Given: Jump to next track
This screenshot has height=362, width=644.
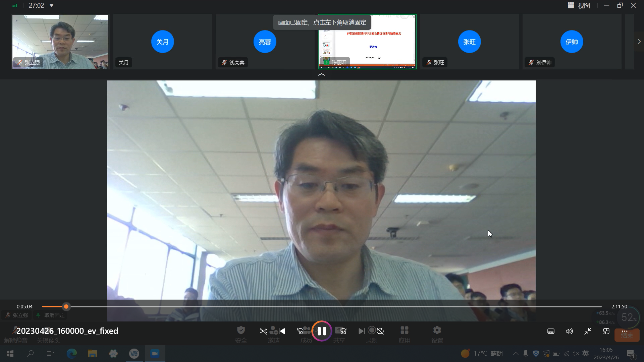Looking at the screenshot, I should (x=361, y=331).
